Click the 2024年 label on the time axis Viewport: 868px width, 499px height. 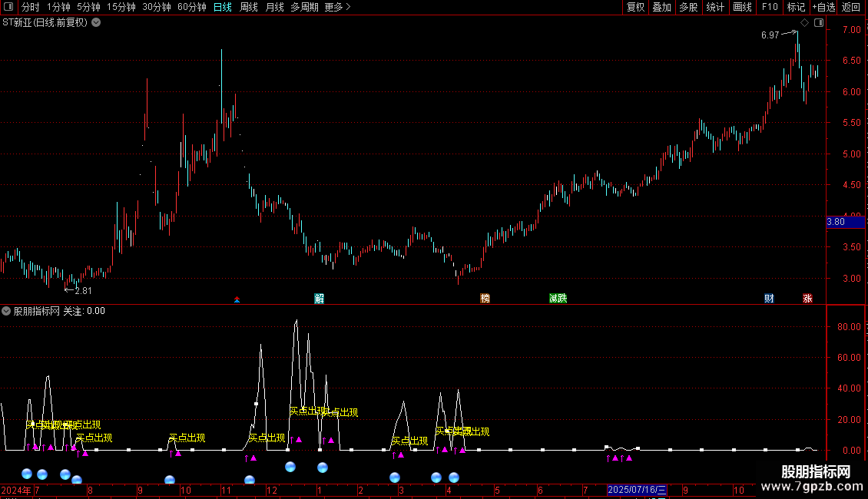(x=16, y=490)
